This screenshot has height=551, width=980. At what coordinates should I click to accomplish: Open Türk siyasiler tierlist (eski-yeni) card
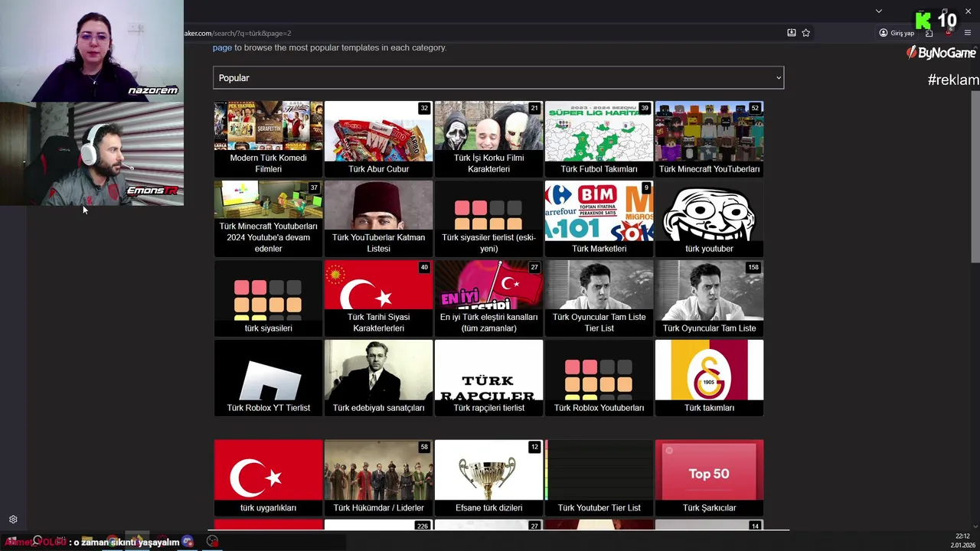[488, 219]
